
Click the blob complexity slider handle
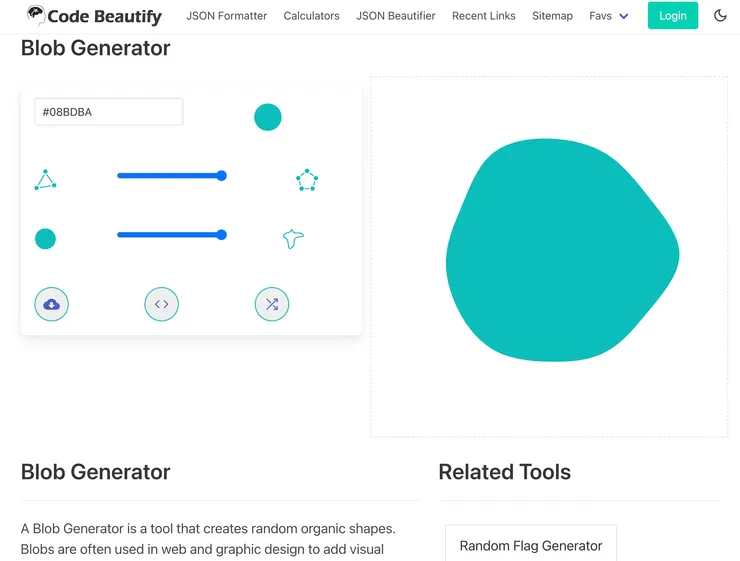(x=222, y=176)
